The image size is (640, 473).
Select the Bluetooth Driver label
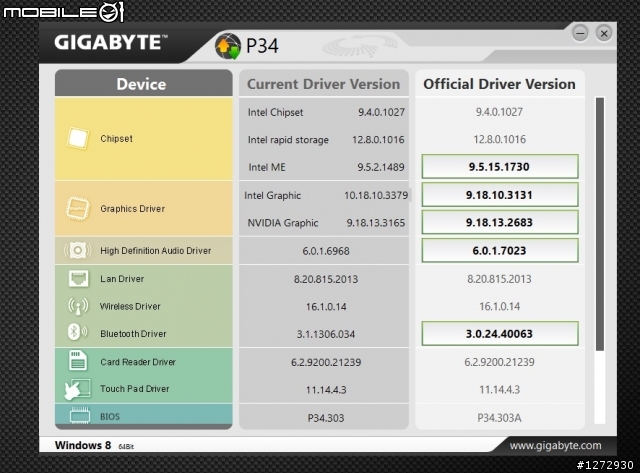133,334
